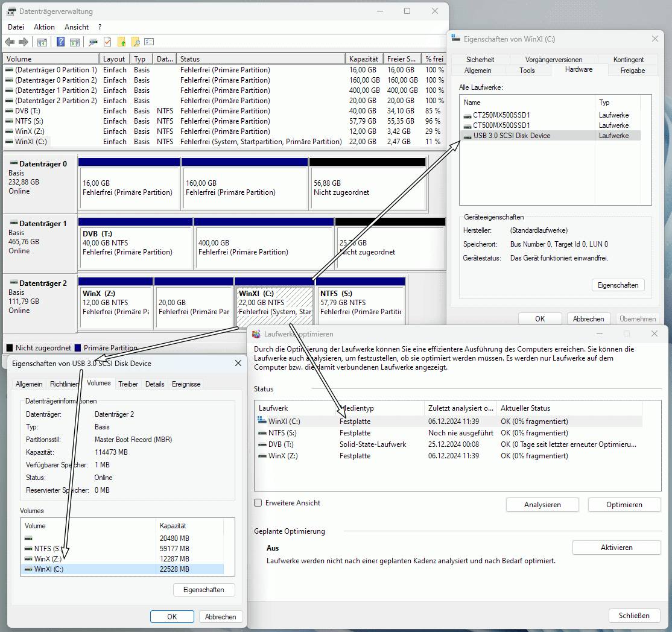Image resolution: width=672 pixels, height=632 pixels.
Task: Sort by the Kapazität column header in volume table
Action: [x=364, y=59]
